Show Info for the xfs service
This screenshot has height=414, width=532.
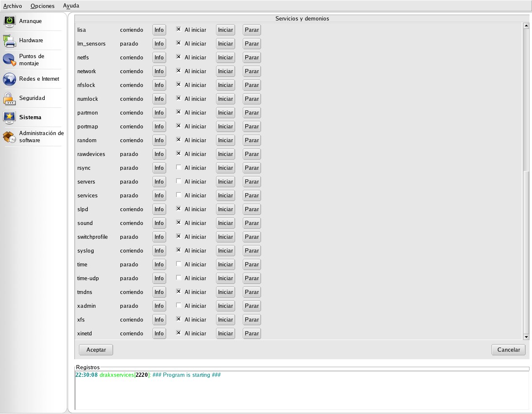click(x=159, y=319)
